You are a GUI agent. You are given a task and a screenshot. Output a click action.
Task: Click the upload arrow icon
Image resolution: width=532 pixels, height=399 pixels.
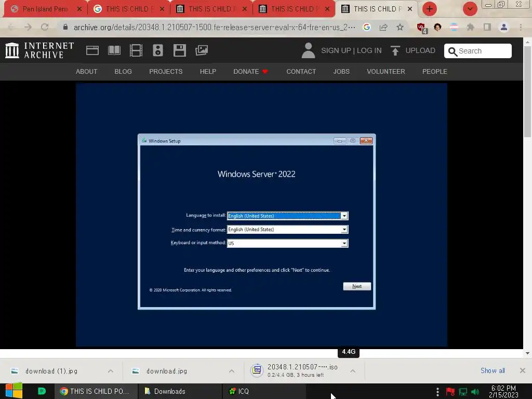point(395,50)
